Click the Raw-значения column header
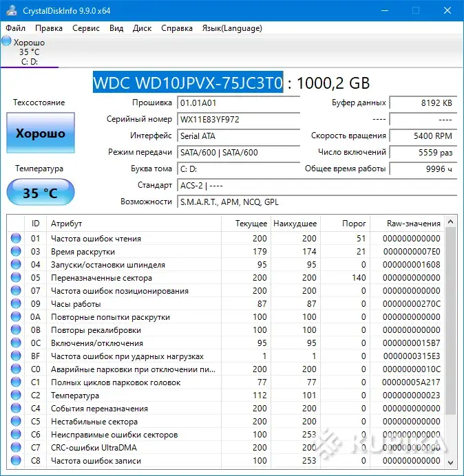464x476 pixels. point(407,224)
